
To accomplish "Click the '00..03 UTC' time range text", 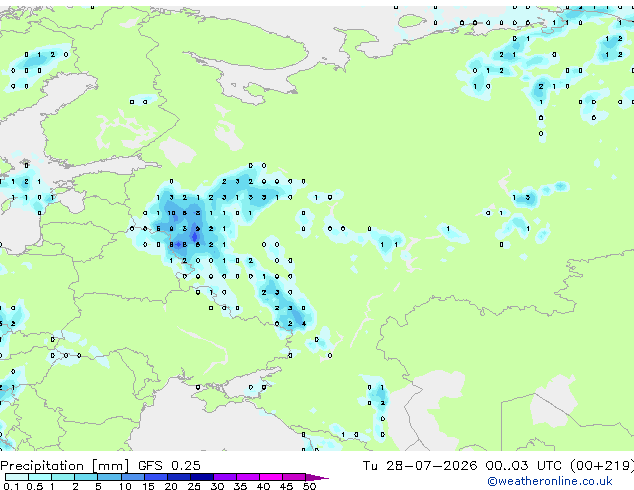I will (524, 466).
